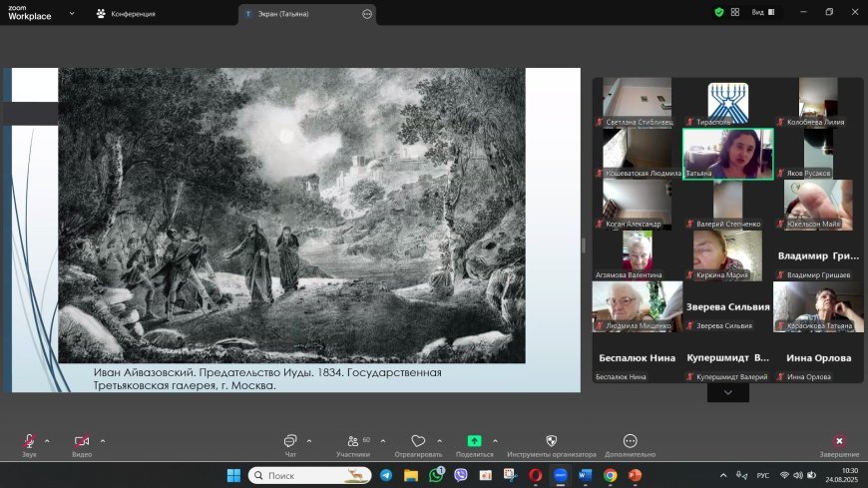
Task: Switch input language via РУС indicator
Action: [763, 475]
